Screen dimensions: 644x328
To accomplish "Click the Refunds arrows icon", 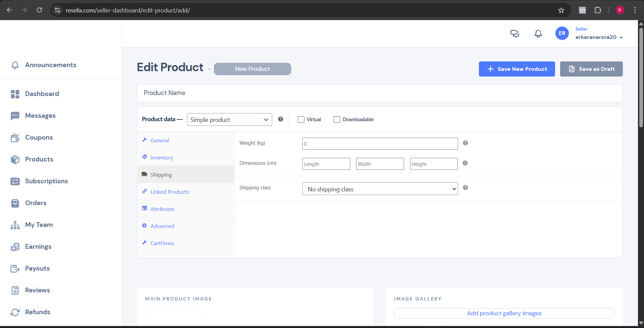I will pyautogui.click(x=15, y=312).
